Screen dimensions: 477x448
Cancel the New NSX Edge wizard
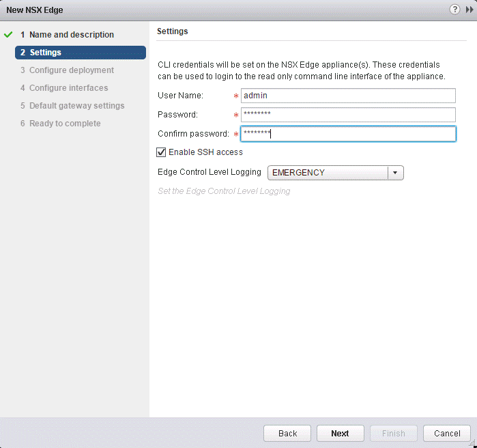pos(446,433)
